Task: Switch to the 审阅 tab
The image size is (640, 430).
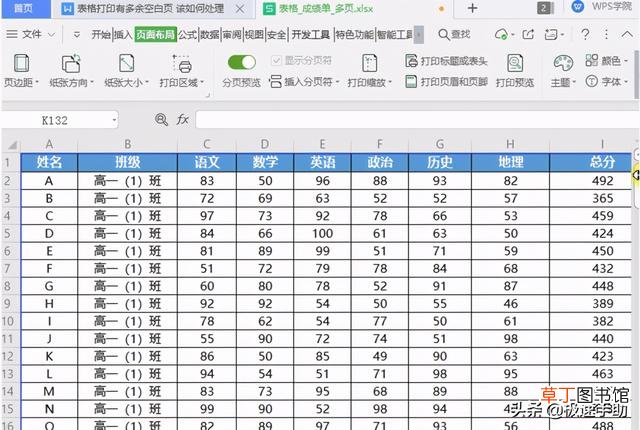Action: click(232, 35)
